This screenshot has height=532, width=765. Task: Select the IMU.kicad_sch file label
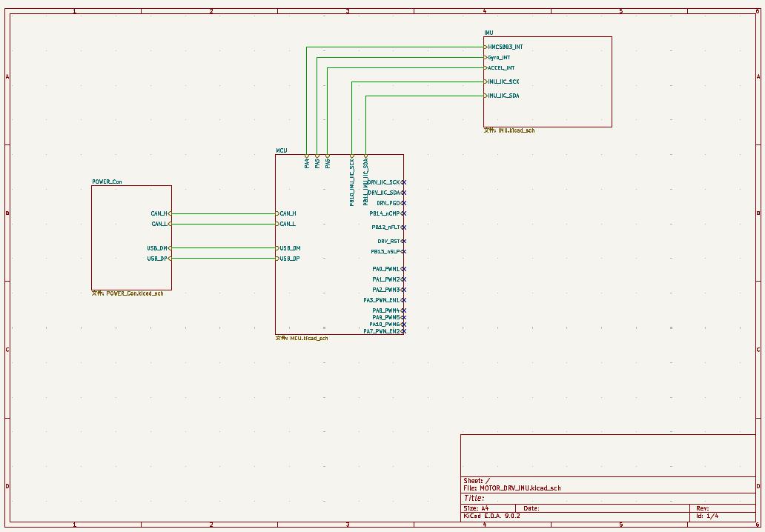click(509, 130)
